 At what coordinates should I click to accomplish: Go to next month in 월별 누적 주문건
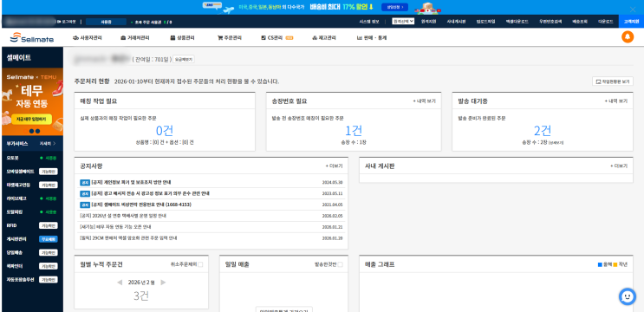pyautogui.click(x=163, y=282)
